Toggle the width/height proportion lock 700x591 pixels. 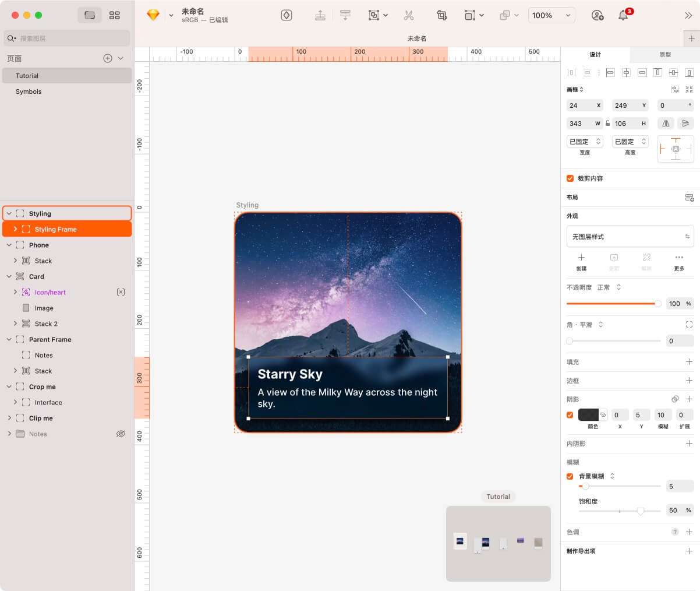click(x=607, y=123)
